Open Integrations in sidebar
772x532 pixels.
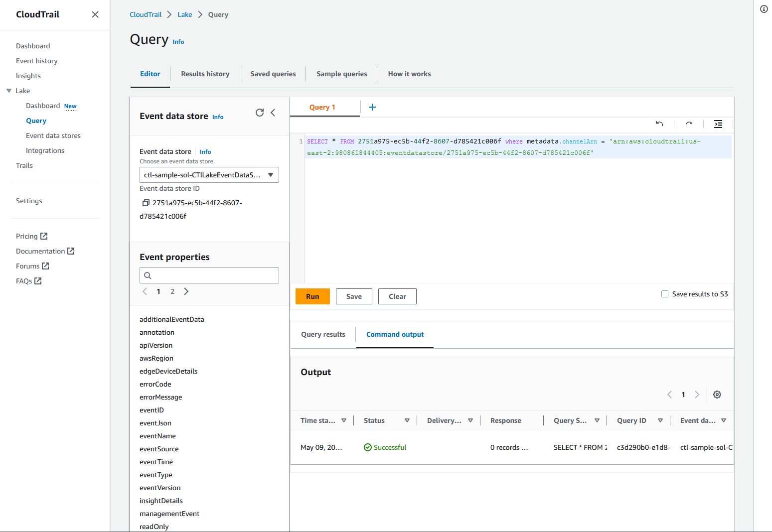45,150
